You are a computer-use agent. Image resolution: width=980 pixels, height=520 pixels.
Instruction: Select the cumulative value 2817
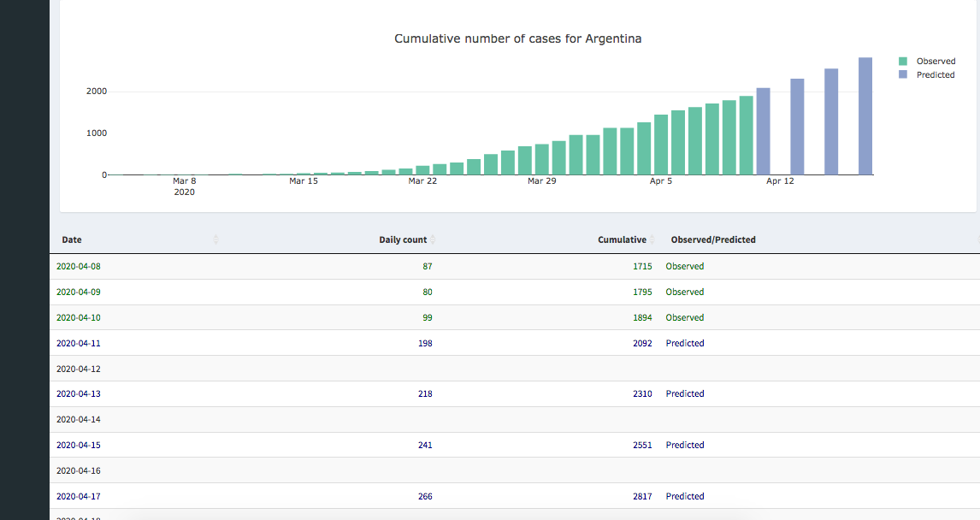642,497
